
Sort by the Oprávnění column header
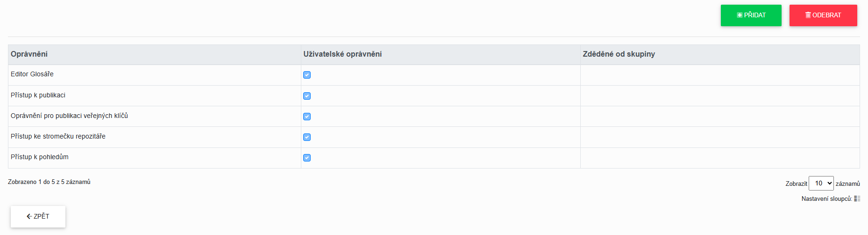[29, 54]
